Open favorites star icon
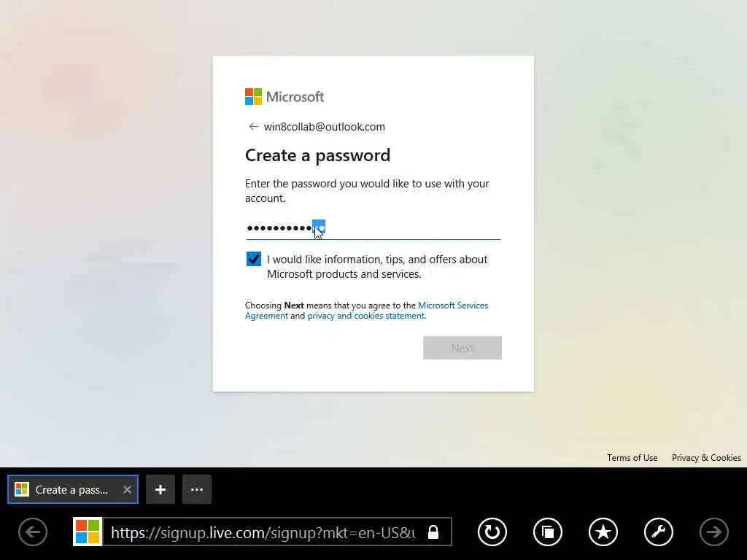Viewport: 747px width, 560px height. coord(603,532)
